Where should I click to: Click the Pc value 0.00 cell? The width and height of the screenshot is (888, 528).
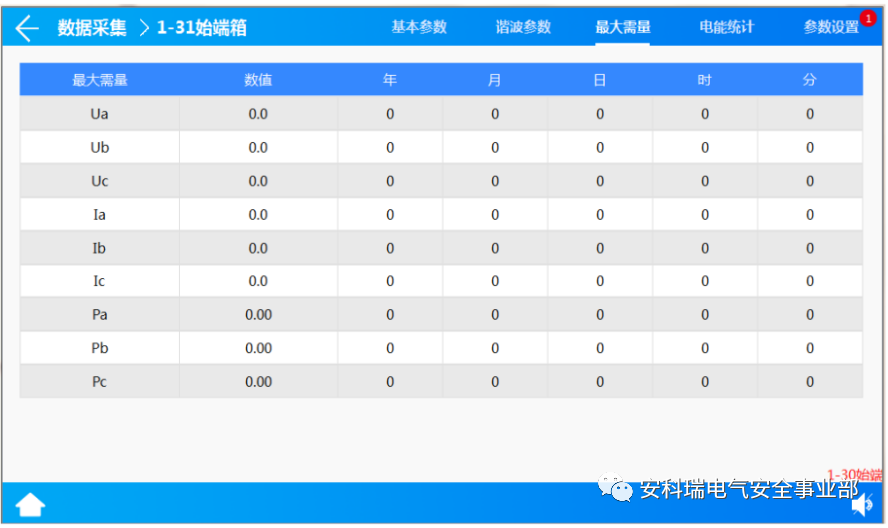pos(258,381)
